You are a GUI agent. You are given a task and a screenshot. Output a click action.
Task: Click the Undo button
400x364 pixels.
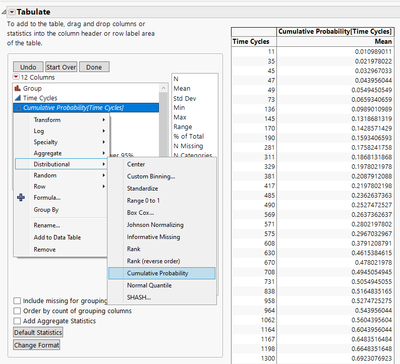pyautogui.click(x=28, y=67)
